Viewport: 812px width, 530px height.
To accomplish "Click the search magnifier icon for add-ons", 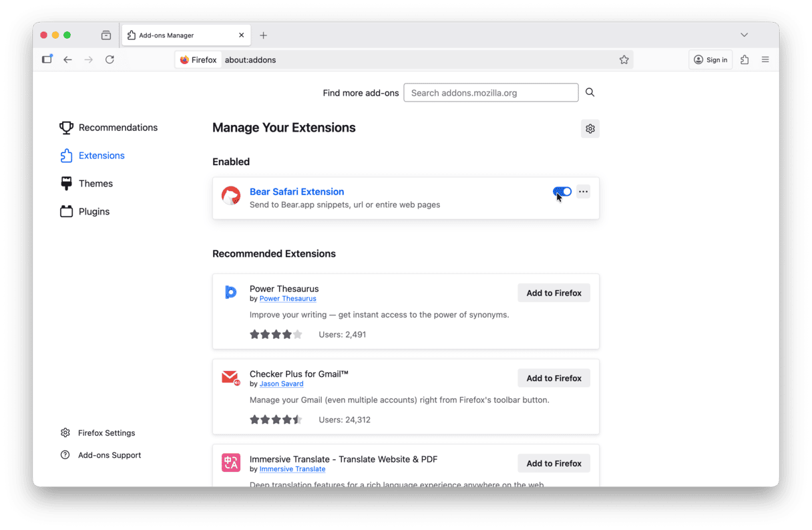I will pyautogui.click(x=590, y=92).
